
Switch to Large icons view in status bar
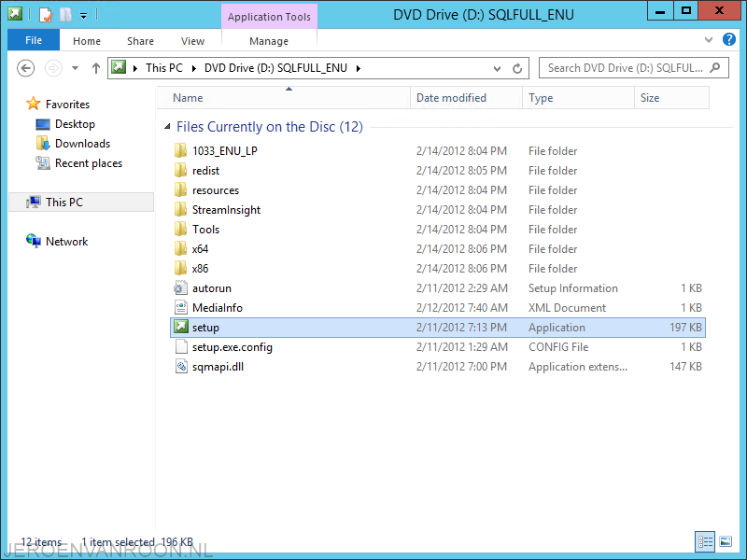click(726, 541)
